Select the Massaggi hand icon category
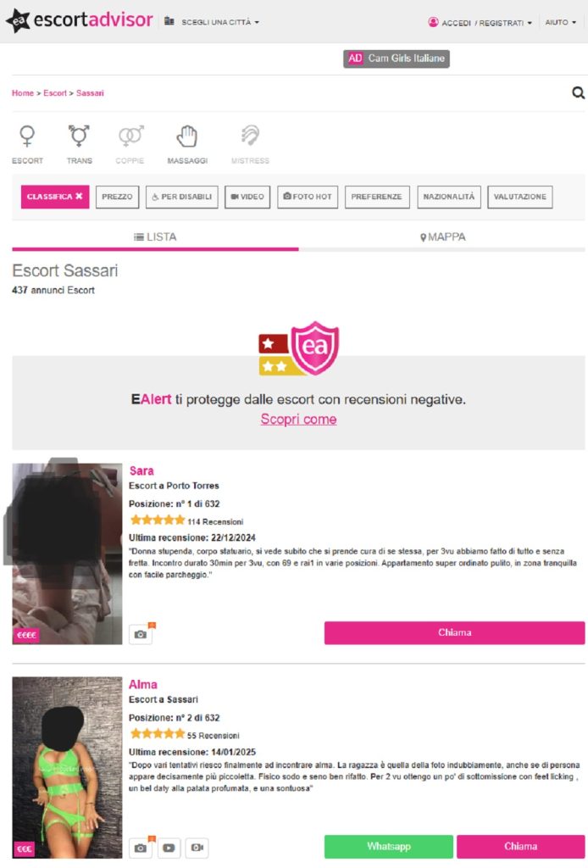 [187, 136]
